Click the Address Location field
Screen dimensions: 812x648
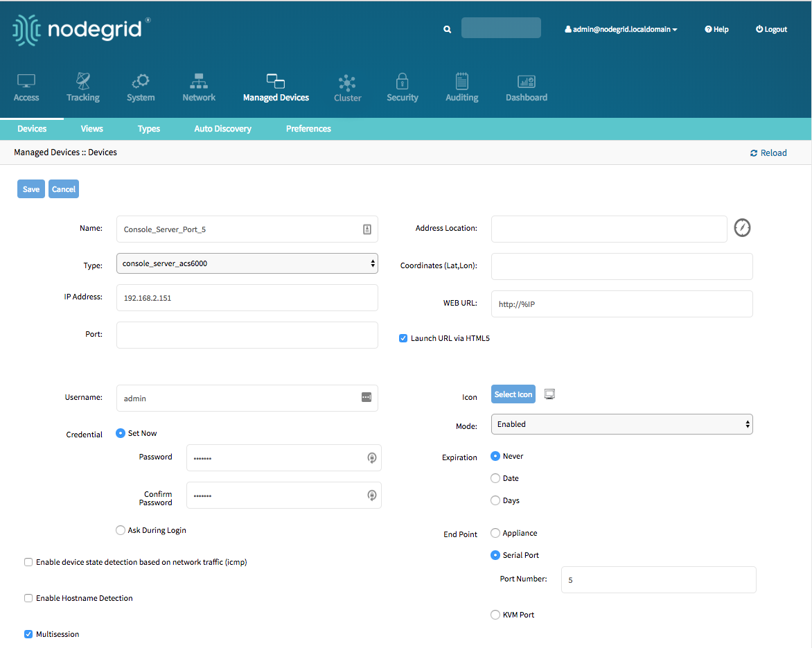point(609,229)
